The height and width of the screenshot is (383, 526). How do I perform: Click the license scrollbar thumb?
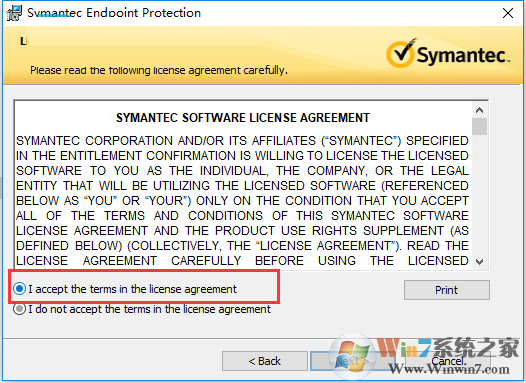[479, 126]
